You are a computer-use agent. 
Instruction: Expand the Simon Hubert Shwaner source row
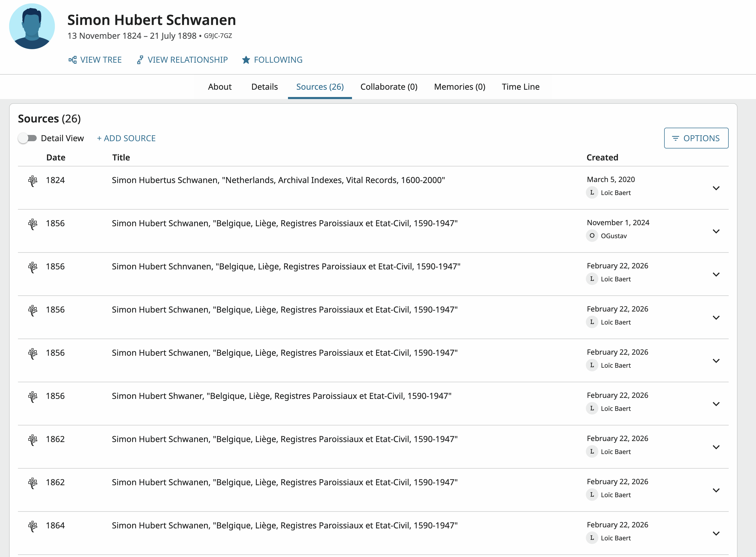point(716,404)
